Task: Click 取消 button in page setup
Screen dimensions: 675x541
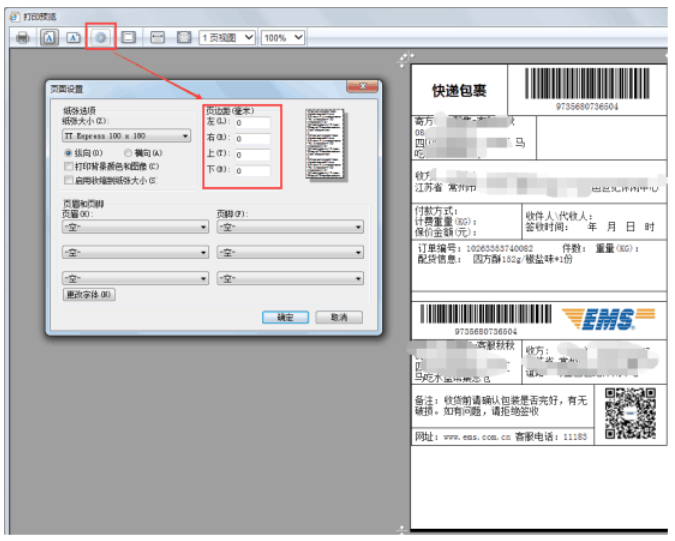Action: point(338,317)
